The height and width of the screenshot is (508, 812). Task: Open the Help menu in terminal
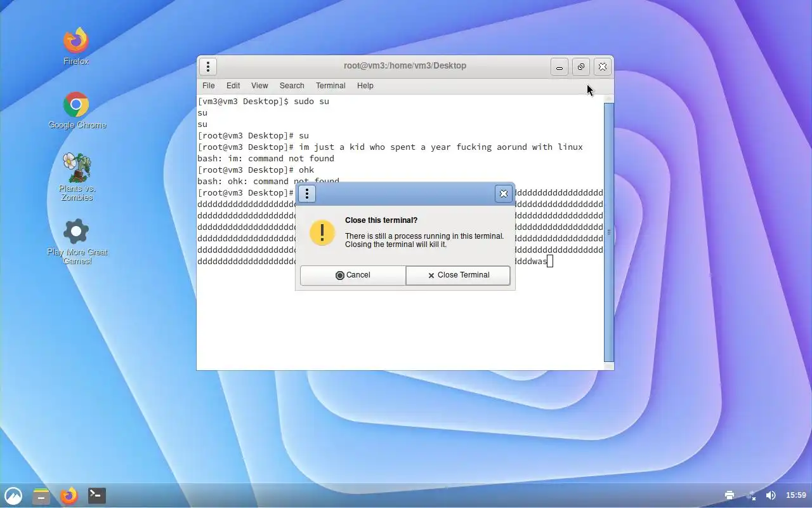pos(365,86)
